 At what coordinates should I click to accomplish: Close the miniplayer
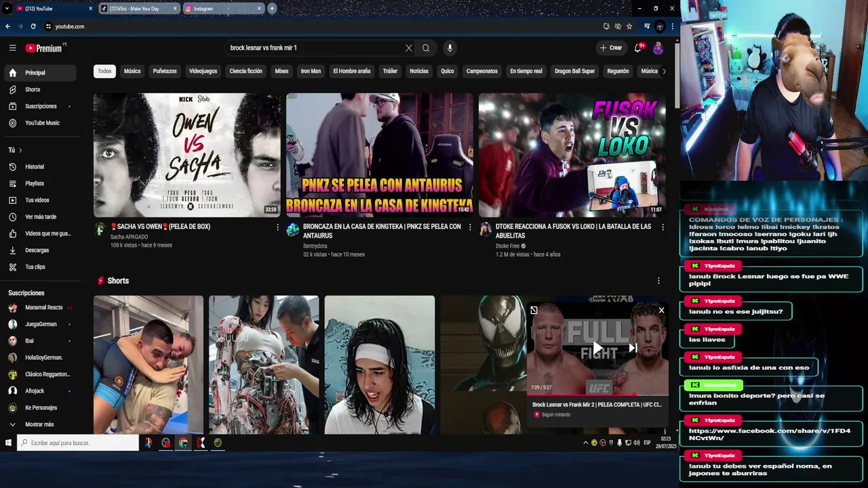(x=661, y=310)
